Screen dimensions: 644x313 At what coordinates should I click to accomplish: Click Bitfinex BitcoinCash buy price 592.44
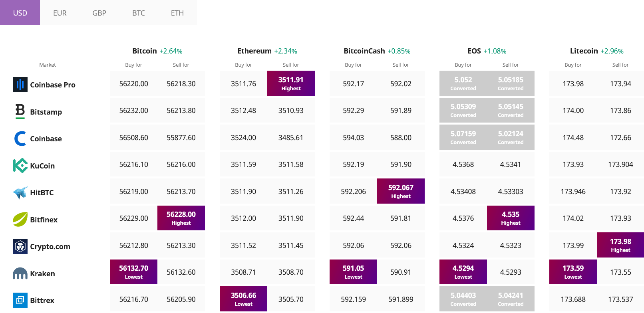353,218
